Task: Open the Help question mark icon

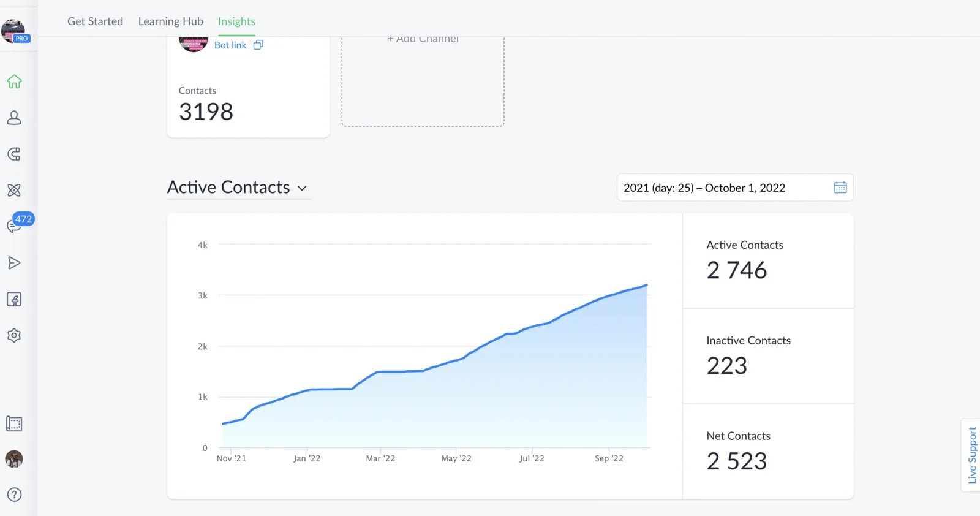Action: [x=14, y=495]
